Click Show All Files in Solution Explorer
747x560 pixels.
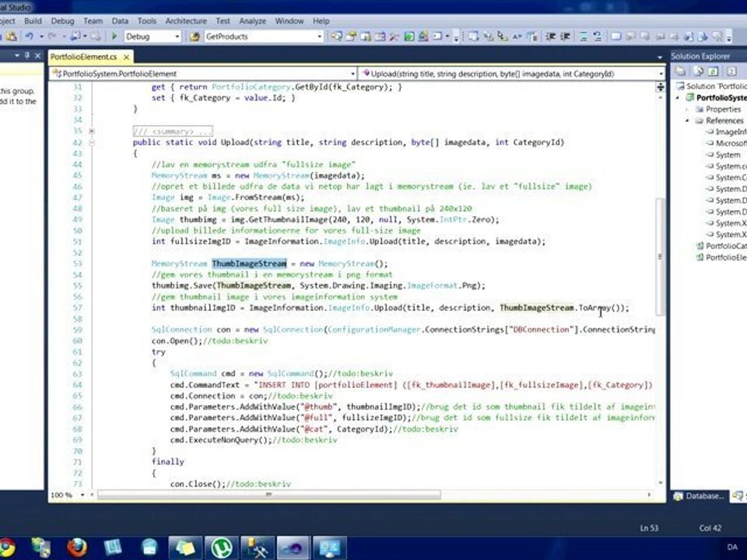pos(699,72)
